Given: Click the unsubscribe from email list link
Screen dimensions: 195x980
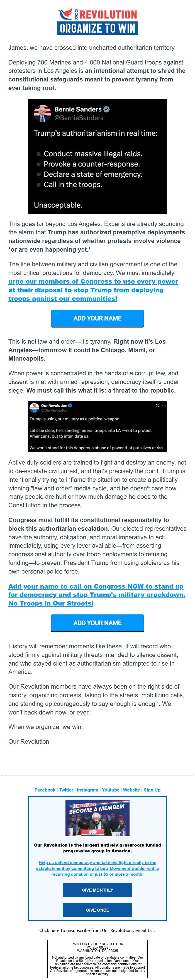Looking at the screenshot, I should 97,930.
